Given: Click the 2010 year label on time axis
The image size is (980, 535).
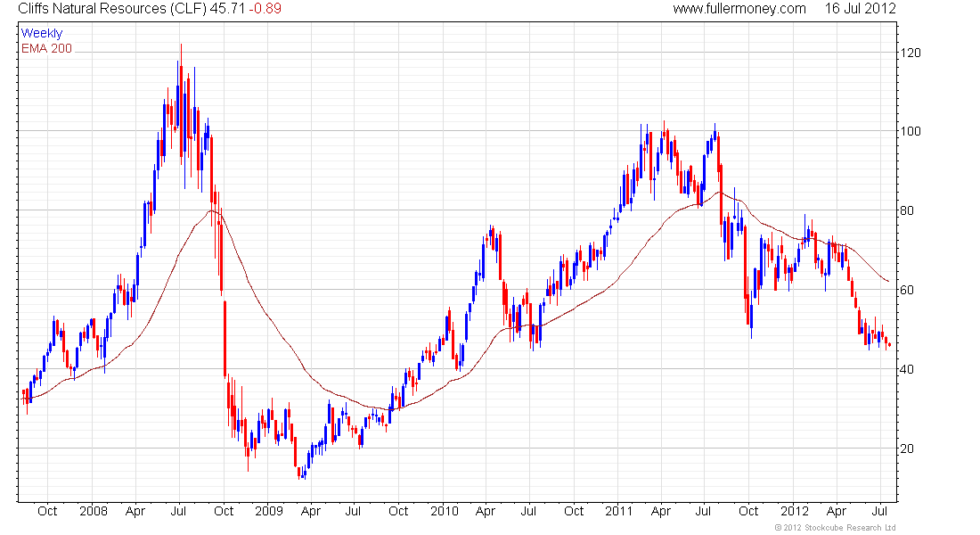Looking at the screenshot, I should [445, 511].
